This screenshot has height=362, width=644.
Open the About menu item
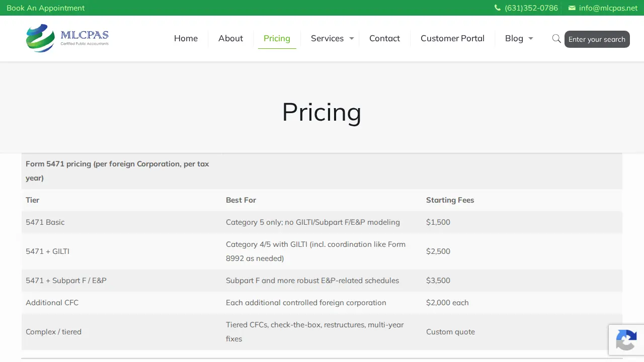230,38
